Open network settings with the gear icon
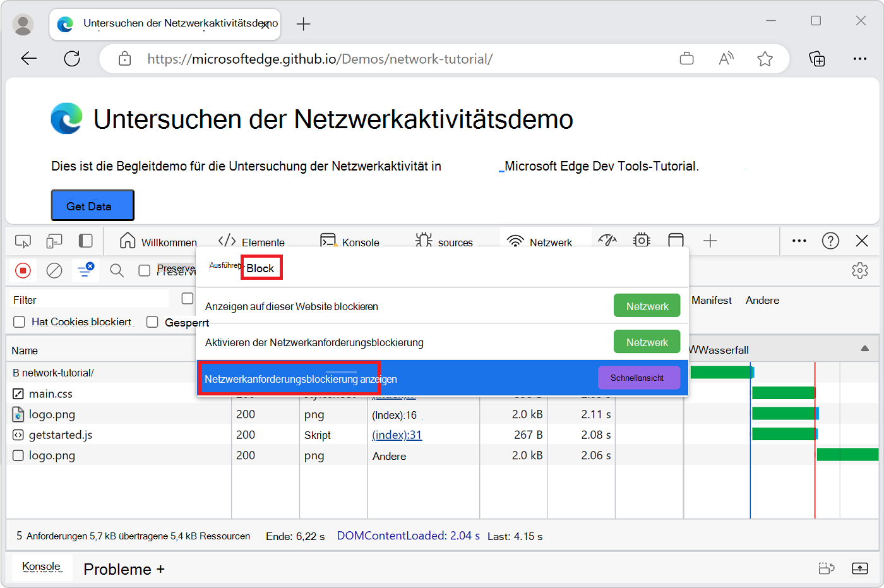The image size is (884, 588). pos(860,270)
